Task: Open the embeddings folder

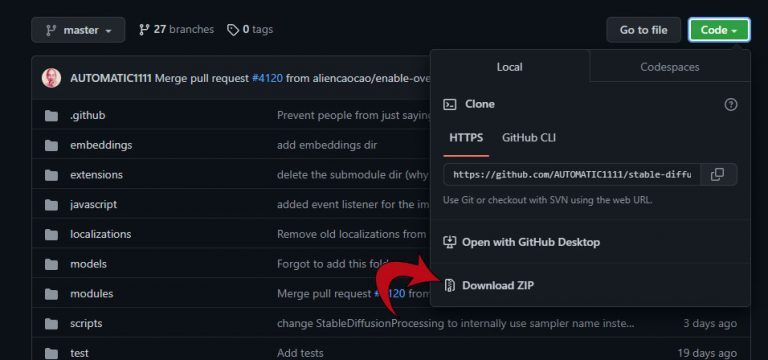Action: 101,145
